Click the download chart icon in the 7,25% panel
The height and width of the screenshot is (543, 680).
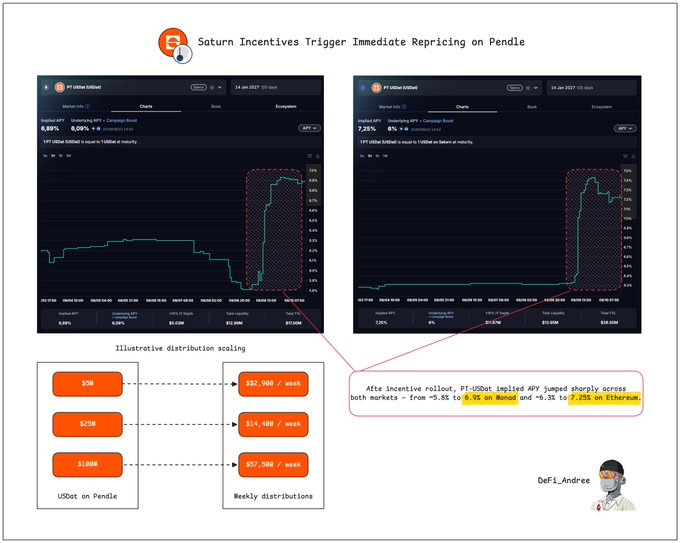coord(633,156)
